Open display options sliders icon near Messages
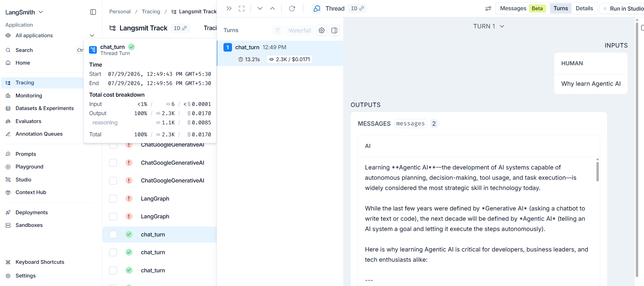This screenshot has width=644, height=286. (488, 9)
